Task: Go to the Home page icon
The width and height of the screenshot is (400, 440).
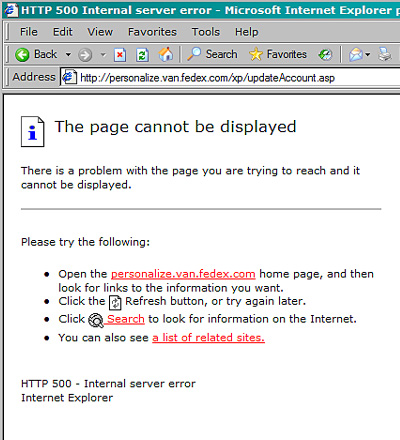Action: 166,54
